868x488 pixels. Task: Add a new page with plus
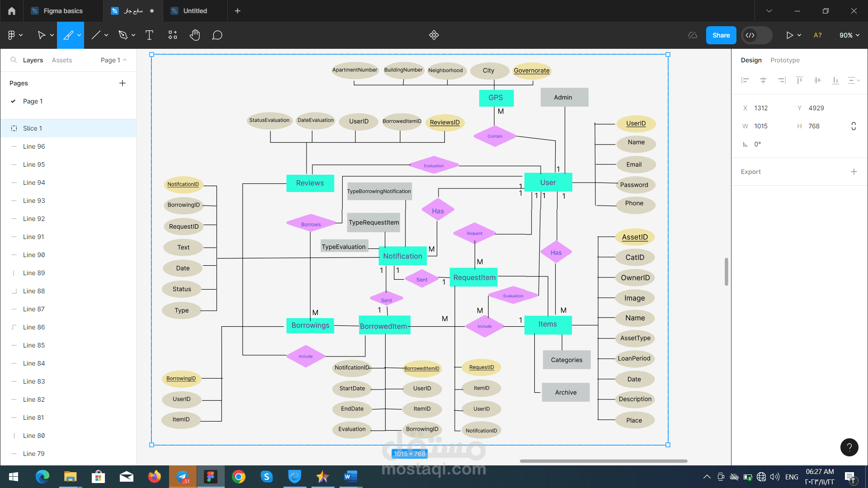[123, 83]
